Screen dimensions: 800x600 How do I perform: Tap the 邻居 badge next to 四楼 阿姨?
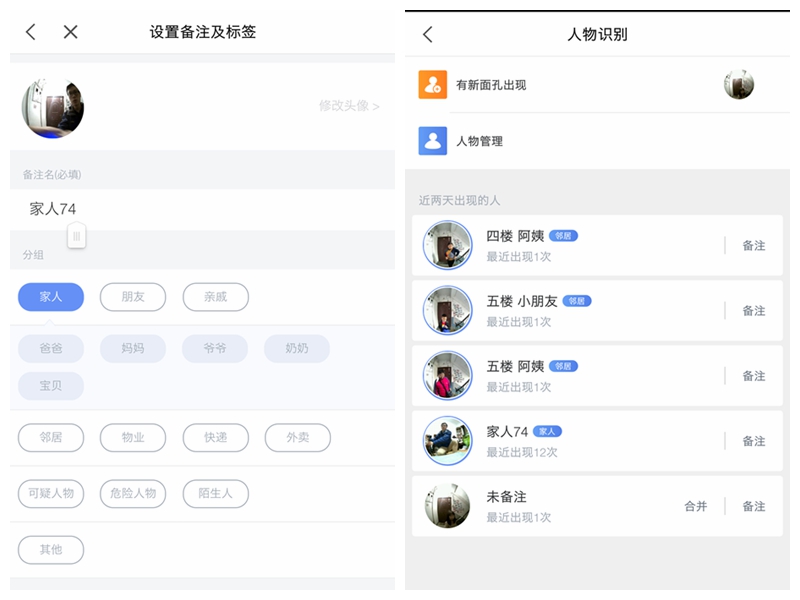[563, 236]
